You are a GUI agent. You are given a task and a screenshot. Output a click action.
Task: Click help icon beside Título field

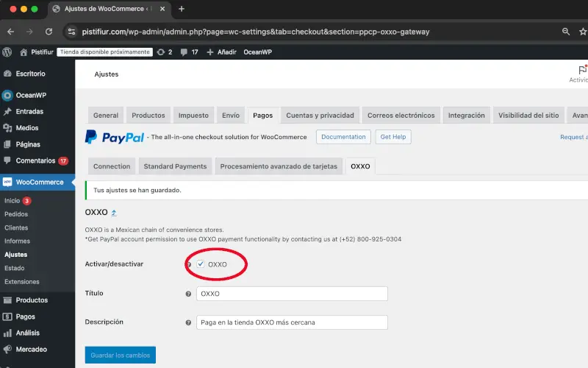tap(188, 294)
